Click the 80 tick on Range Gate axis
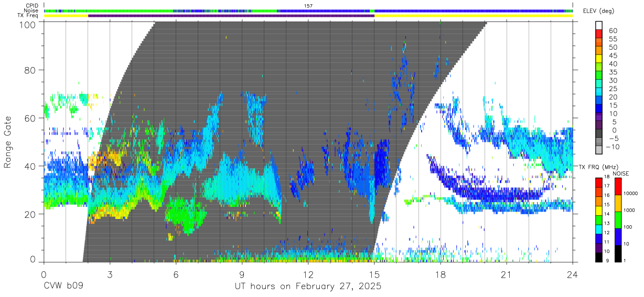 coord(31,70)
